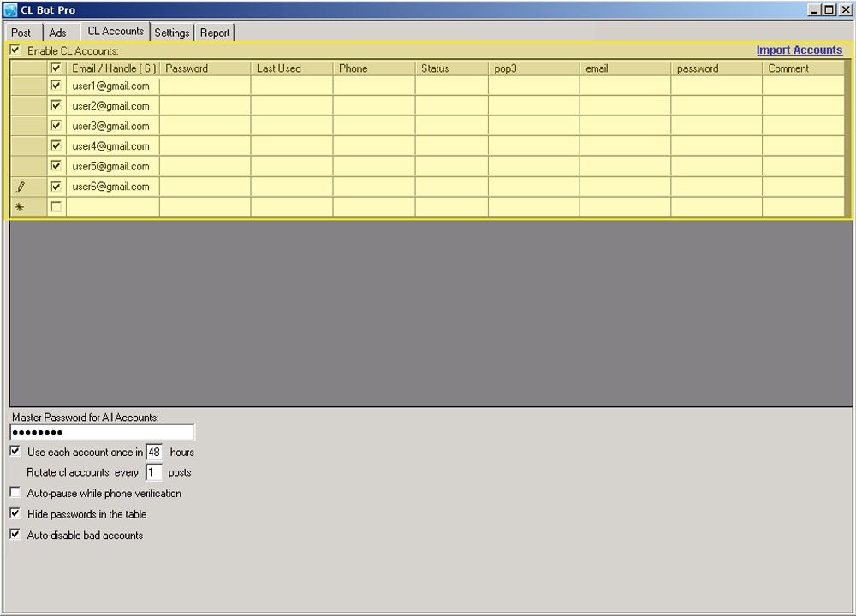
Task: Enable Auto-pause while phone verification
Action: point(15,493)
